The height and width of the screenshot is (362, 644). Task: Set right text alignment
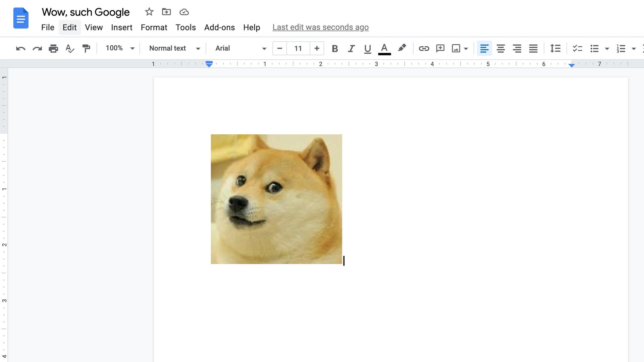point(517,48)
